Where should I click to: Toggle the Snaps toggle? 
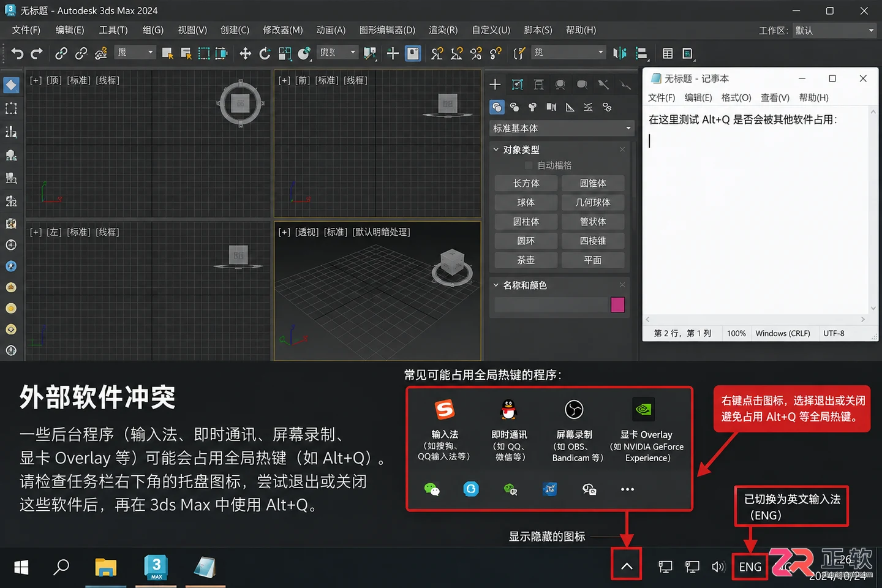[x=437, y=53]
